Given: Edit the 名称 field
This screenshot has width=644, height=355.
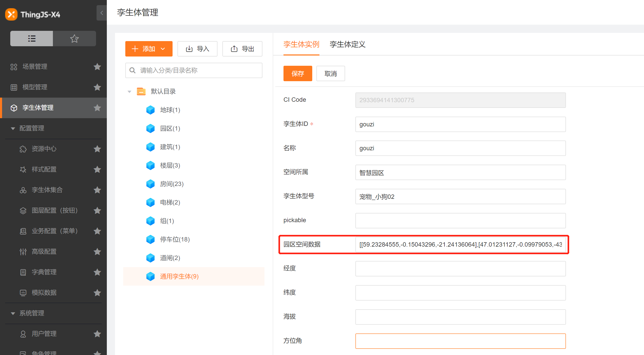Looking at the screenshot, I should [461, 148].
